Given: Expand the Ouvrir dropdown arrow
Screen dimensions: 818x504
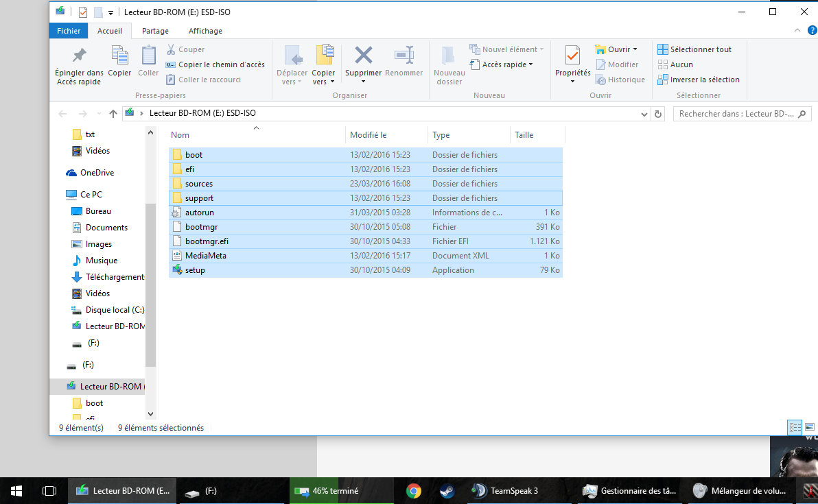Looking at the screenshot, I should coord(635,49).
